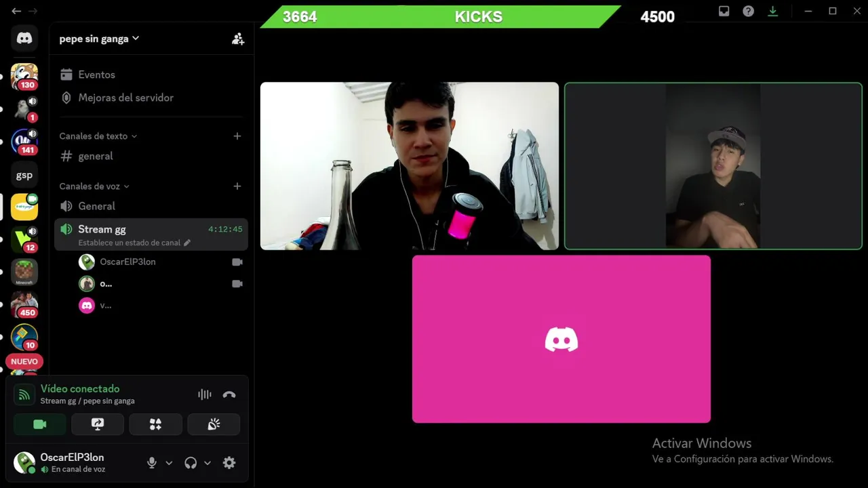Open Discord home direct messages icon
Viewport: 868px width, 488px height.
coord(24,39)
